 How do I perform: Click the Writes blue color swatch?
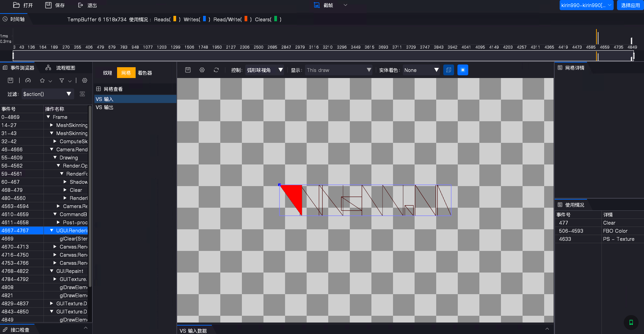coord(204,19)
